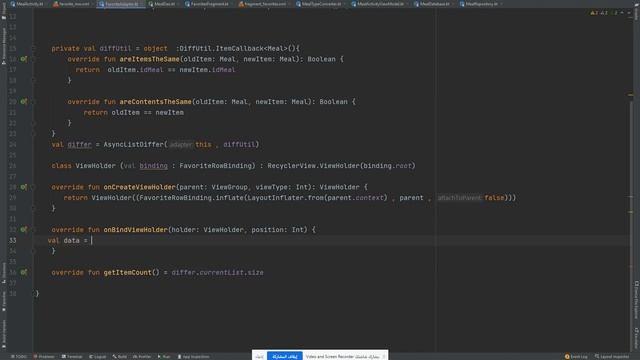Open the Logcat tool window

[98, 357]
